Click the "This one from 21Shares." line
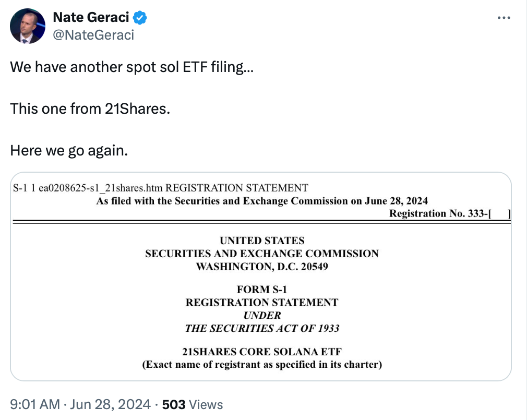527x420 pixels. click(90, 109)
